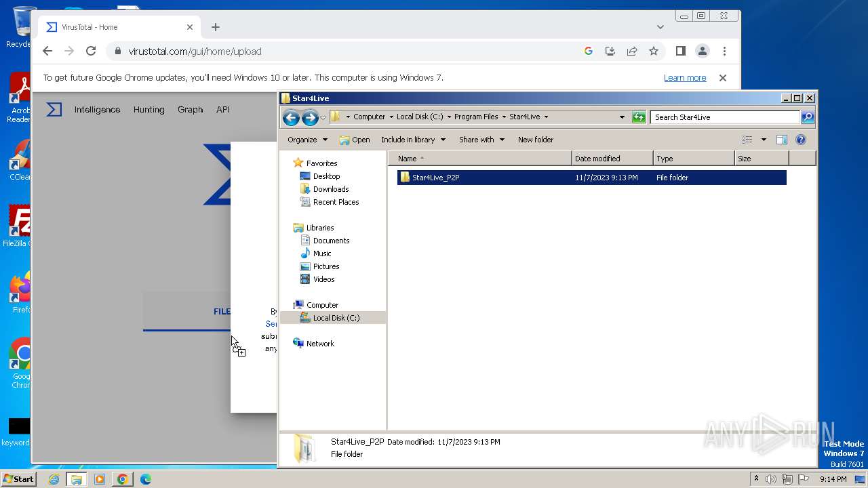Viewport: 868px width, 488px height.
Task: Open Microsoft Edge from the taskbar
Action: coord(145,479)
